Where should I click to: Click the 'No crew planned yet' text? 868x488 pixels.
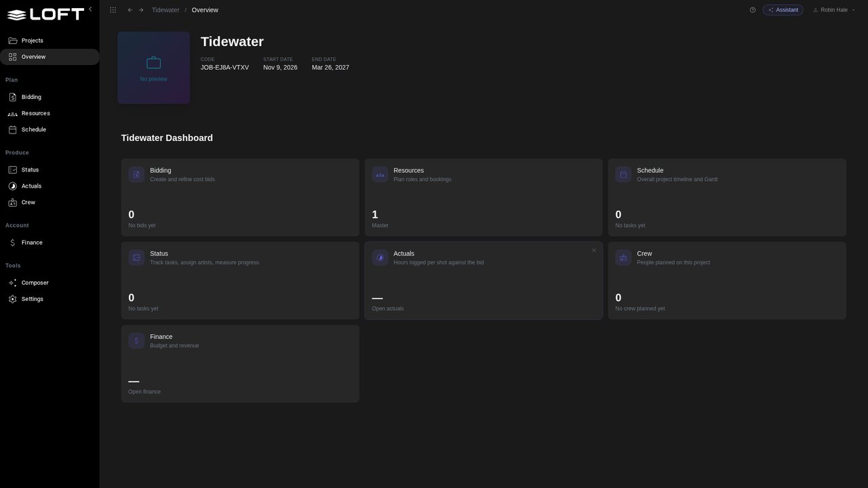640,309
